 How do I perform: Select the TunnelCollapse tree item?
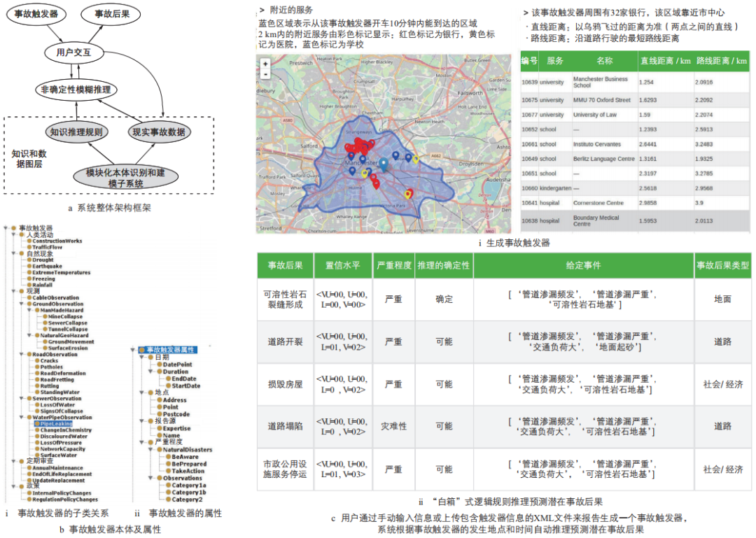click(x=68, y=330)
